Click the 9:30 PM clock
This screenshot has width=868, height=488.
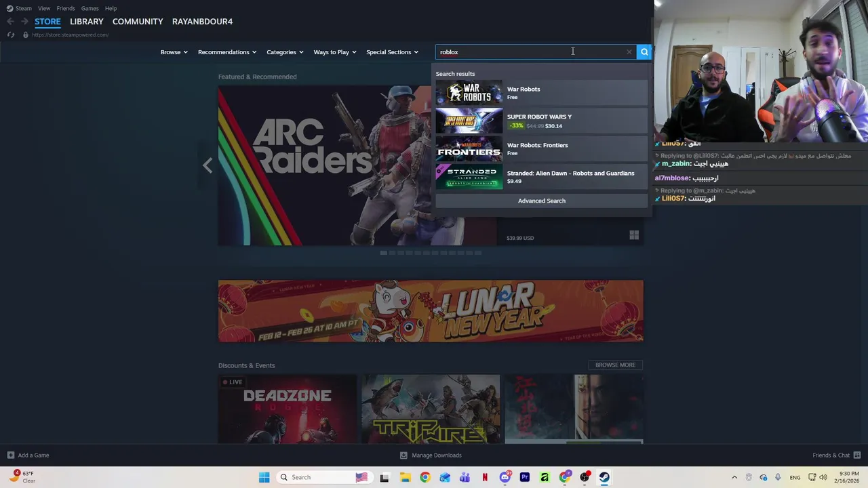coord(849,473)
